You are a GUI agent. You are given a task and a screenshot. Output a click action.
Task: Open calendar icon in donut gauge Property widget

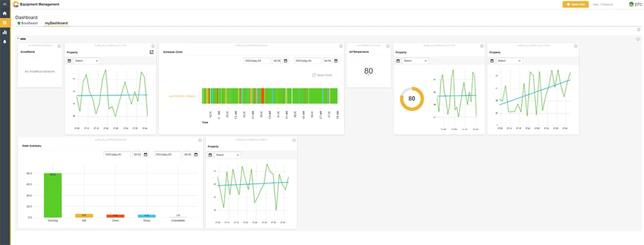[398, 61]
